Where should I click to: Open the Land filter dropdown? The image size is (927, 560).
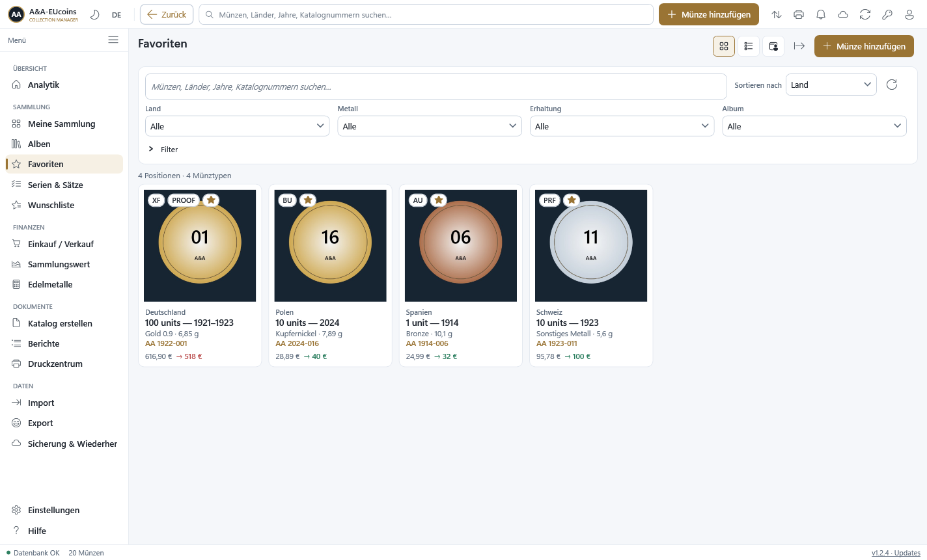pos(238,126)
